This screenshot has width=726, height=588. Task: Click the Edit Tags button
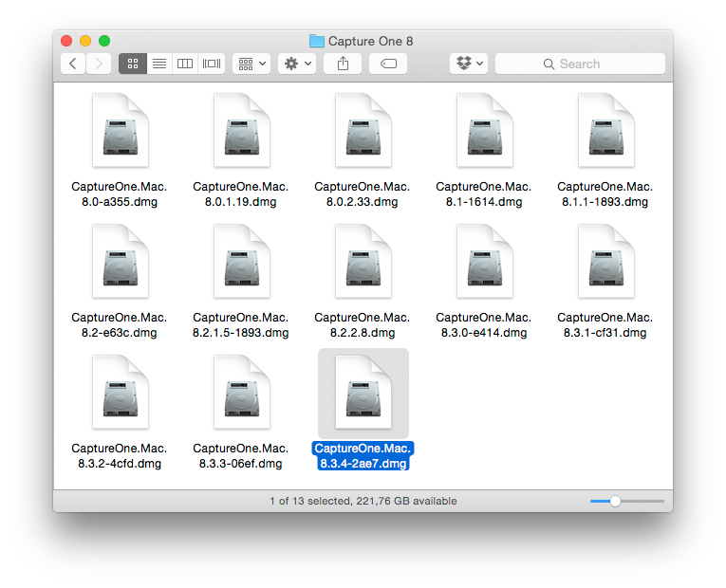coord(388,64)
